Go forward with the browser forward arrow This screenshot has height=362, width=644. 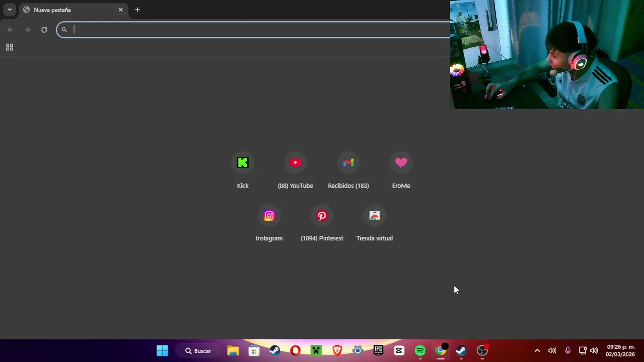(27, 30)
